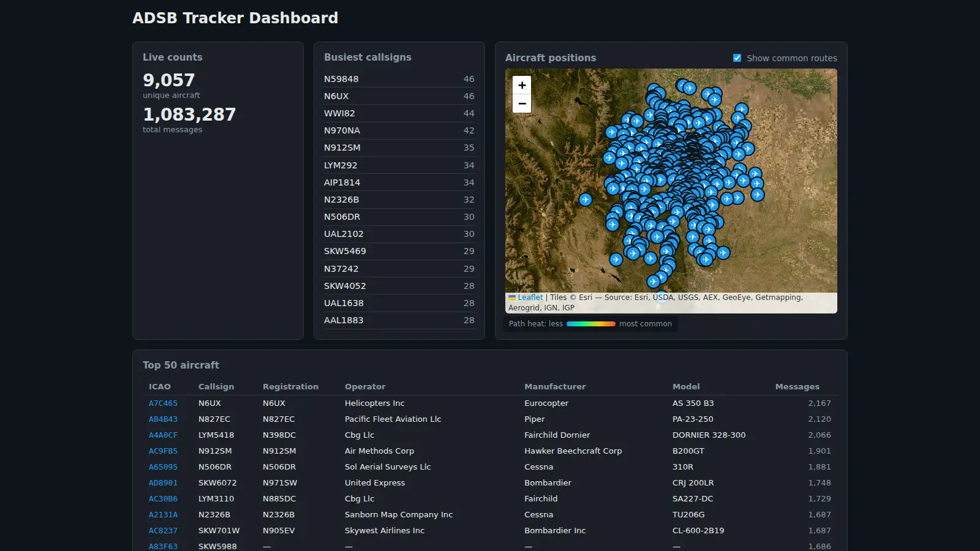Click the isolated aircraft marker west of cluster
The height and width of the screenshot is (551, 980).
(x=586, y=200)
